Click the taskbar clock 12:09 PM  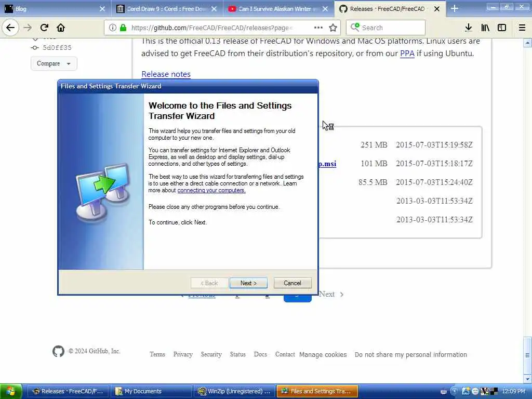[514, 391]
